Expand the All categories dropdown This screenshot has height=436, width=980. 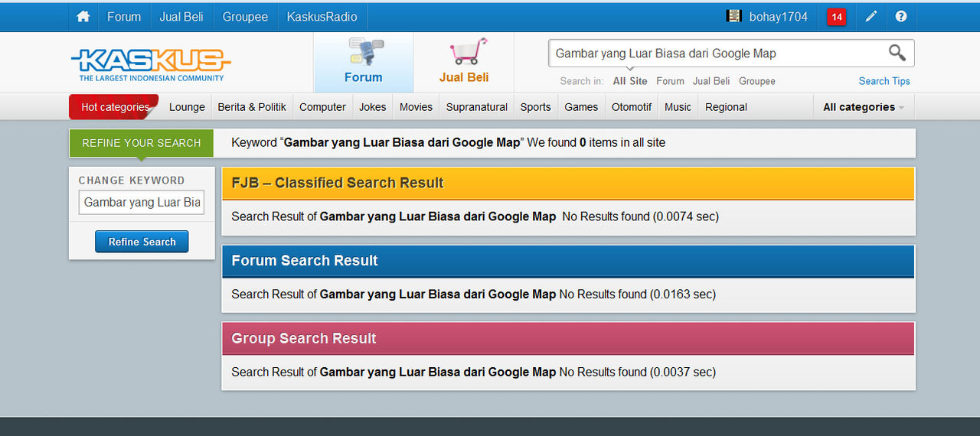[864, 107]
